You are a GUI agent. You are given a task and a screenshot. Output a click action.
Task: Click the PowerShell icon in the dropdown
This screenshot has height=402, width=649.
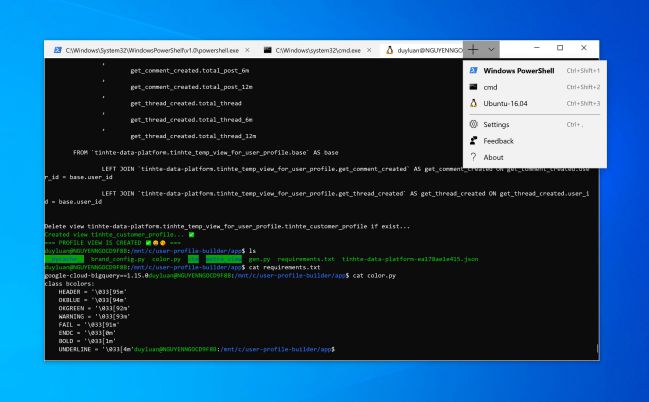tap(474, 70)
